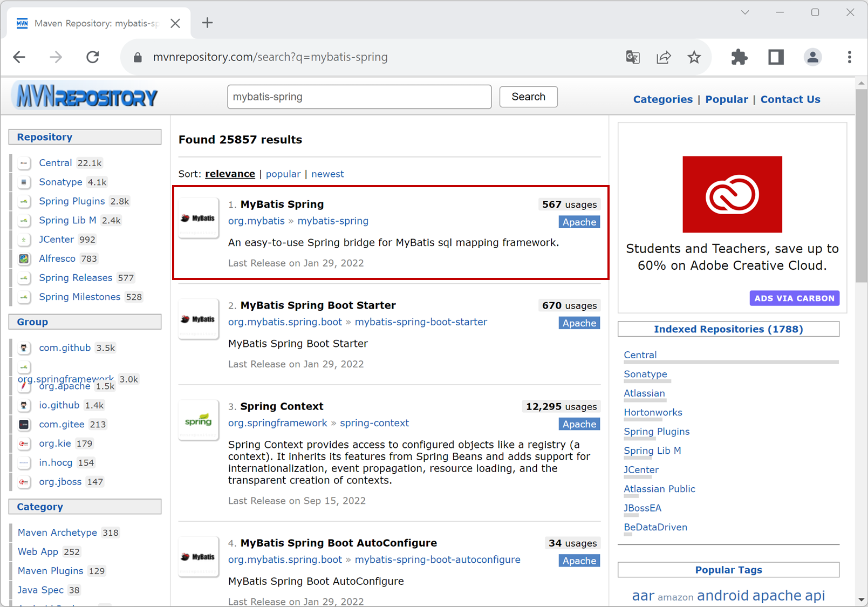Click the com.gitee group icon
This screenshot has width=868, height=607.
click(24, 425)
